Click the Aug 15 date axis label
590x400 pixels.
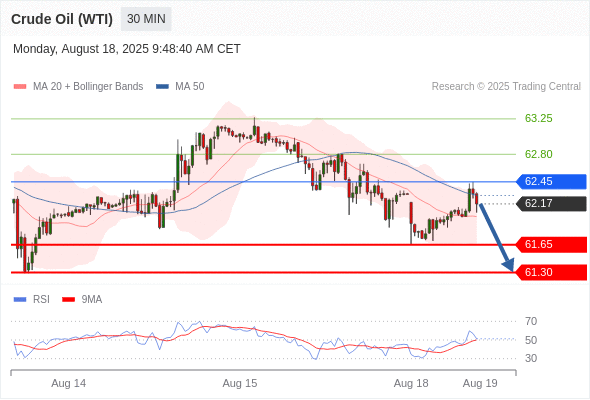click(240, 383)
